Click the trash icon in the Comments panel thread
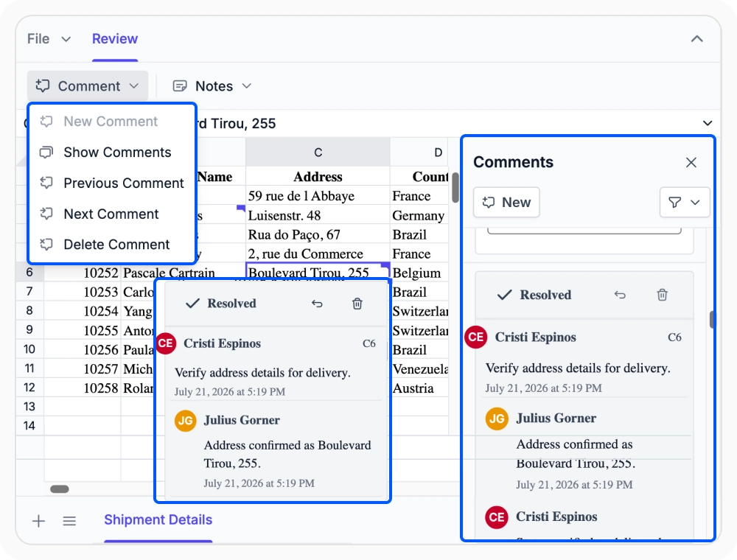737x560 pixels. click(662, 295)
